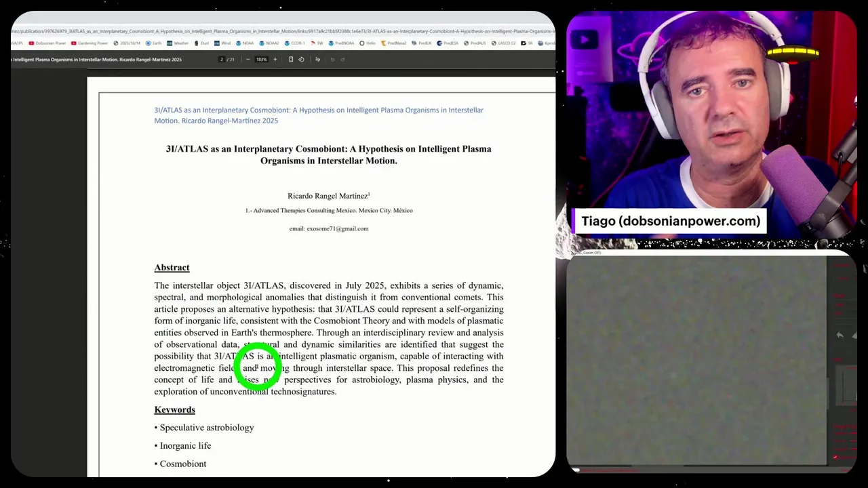This screenshot has width=868, height=488.
Task: Click the PDF annotate draw icon
Action: pos(317,60)
